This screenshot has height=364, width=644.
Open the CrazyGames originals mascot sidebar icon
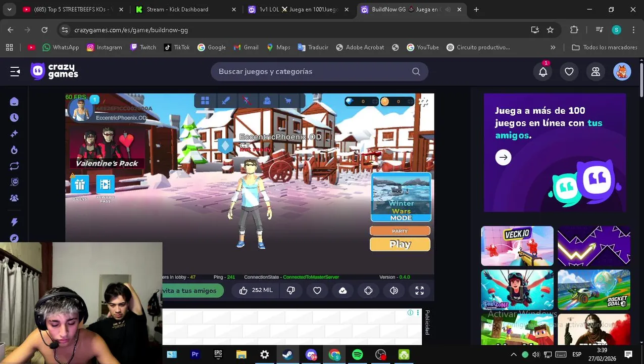pyautogui.click(x=14, y=182)
